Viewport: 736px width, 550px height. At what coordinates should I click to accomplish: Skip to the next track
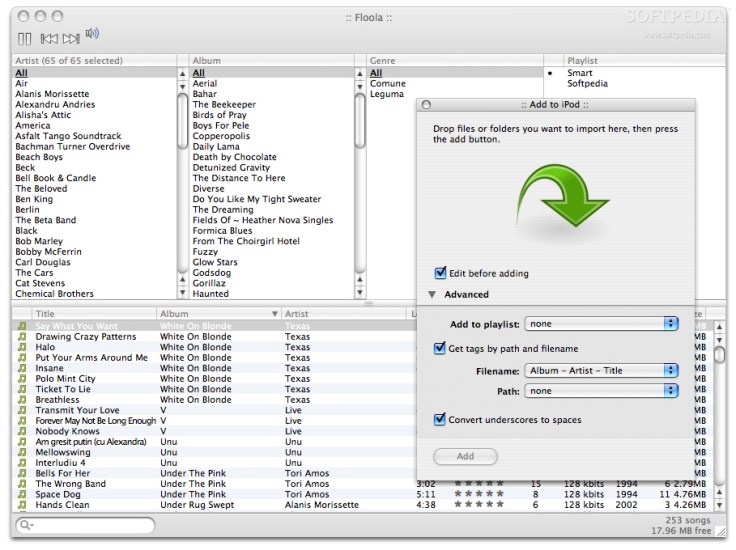[71, 38]
